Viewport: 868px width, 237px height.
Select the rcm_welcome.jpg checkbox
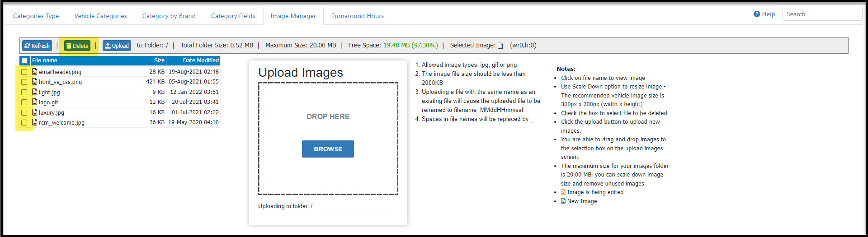(24, 122)
